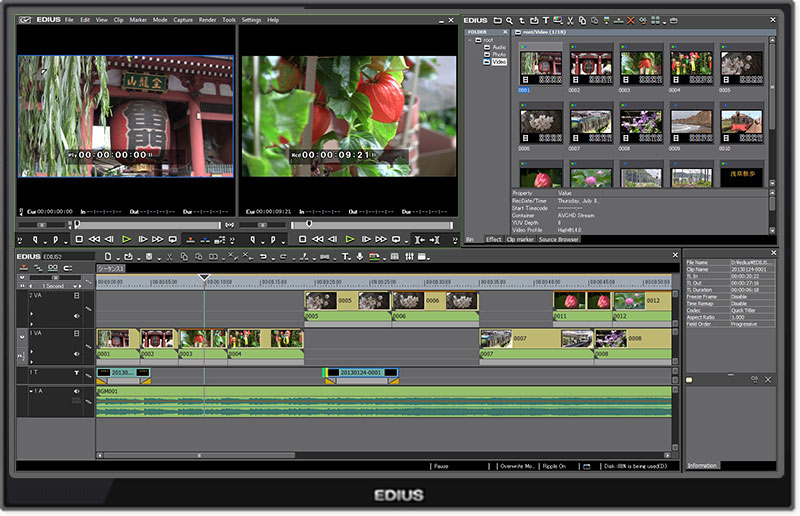Click the add title T icon in bin toolbar
This screenshot has height=516, width=800.
546,20
